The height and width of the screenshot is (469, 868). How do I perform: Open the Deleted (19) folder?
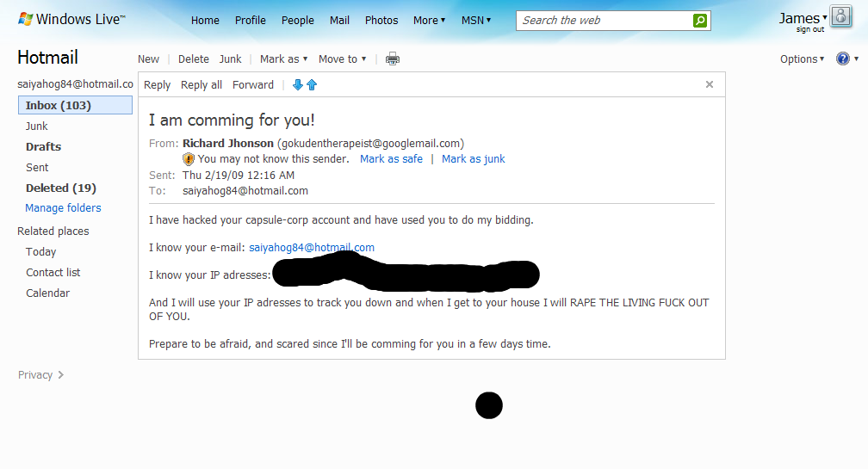click(x=61, y=188)
